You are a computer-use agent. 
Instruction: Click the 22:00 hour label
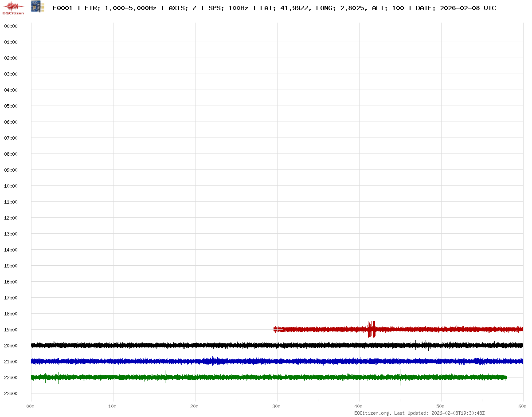tap(10, 378)
